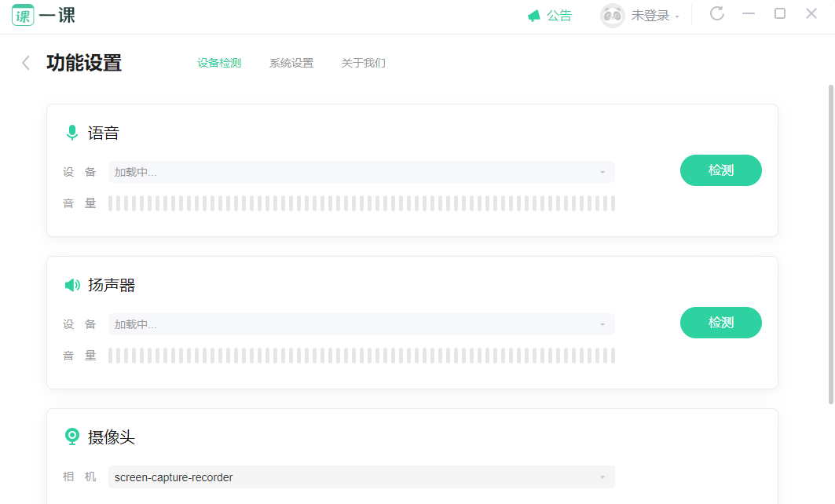Click the 一课 app logo icon

point(23,16)
